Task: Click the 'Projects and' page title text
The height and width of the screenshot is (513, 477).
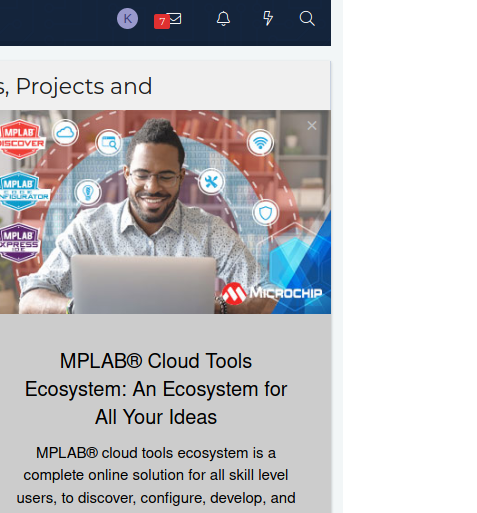Action: click(x=84, y=86)
